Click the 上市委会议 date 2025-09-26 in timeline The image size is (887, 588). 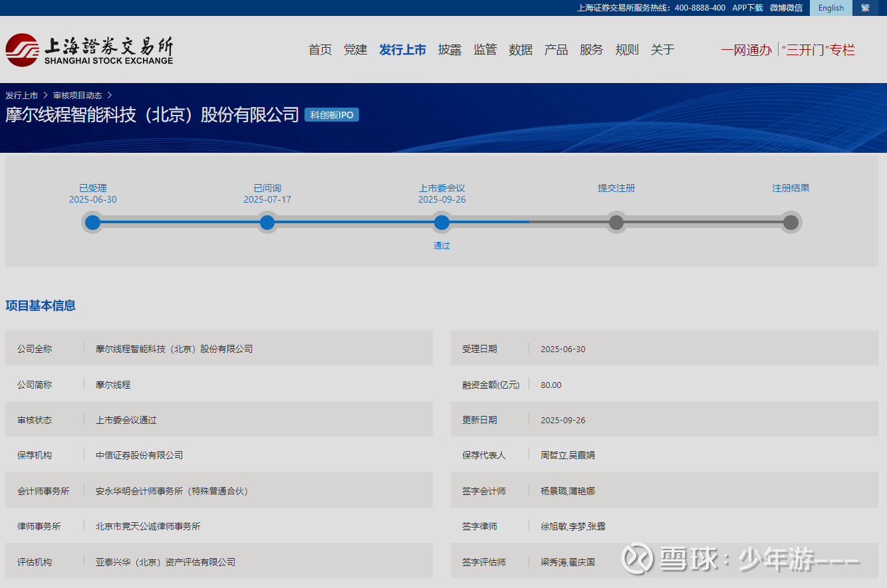click(442, 200)
